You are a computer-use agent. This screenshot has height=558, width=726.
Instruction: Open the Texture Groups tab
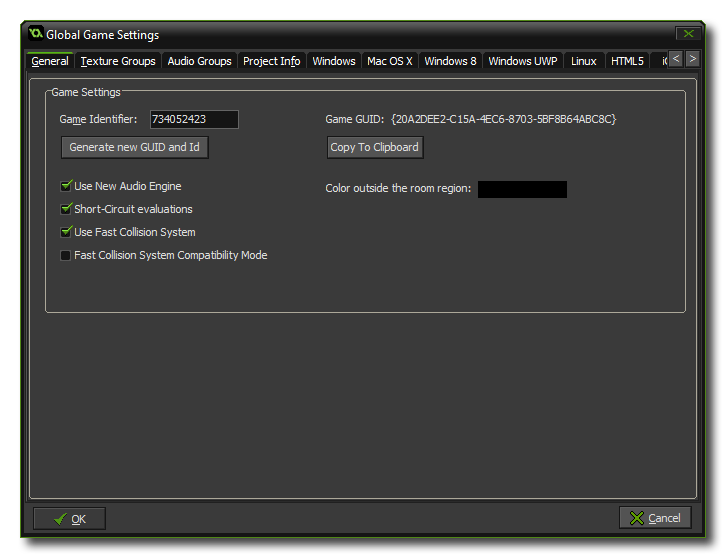118,61
